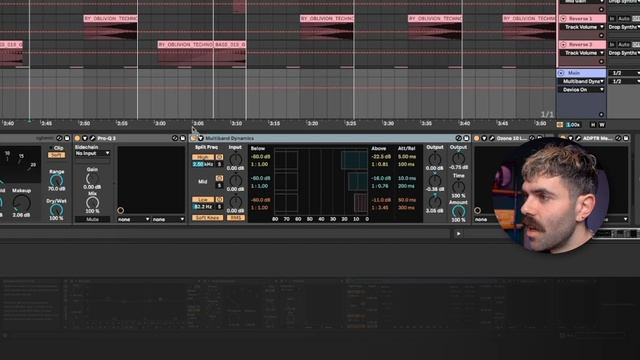This screenshot has height=360, width=640.
Task: Fold the Multiband Dynamics device
Action: click(x=201, y=138)
